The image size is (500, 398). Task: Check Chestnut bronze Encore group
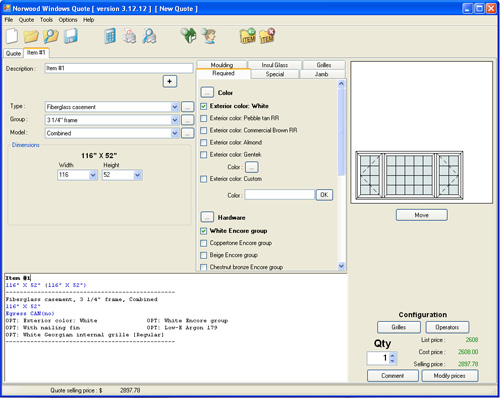pyautogui.click(x=204, y=267)
